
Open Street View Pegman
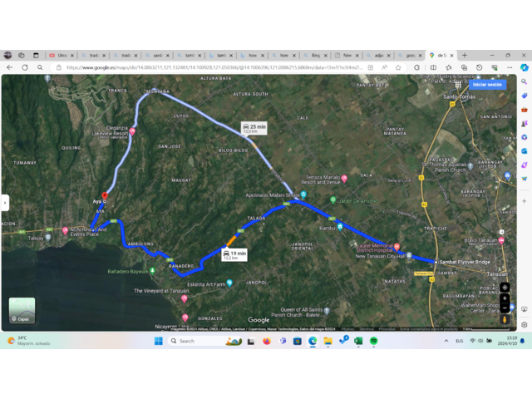coord(505,319)
